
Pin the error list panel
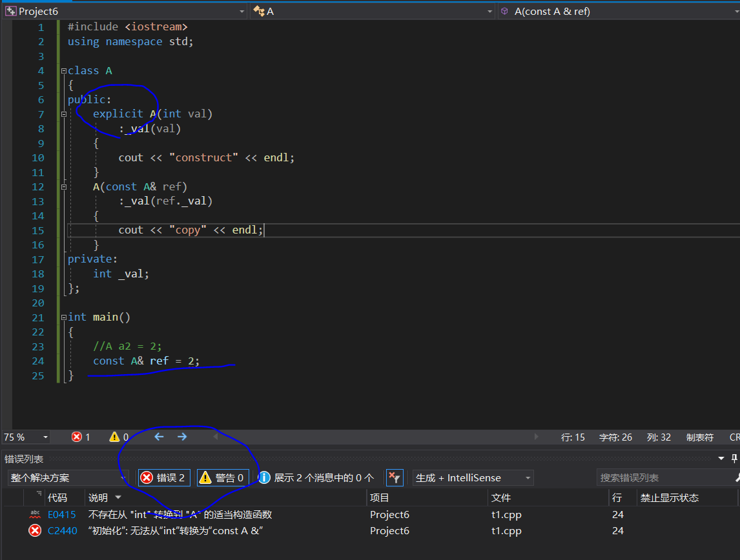[734, 458]
